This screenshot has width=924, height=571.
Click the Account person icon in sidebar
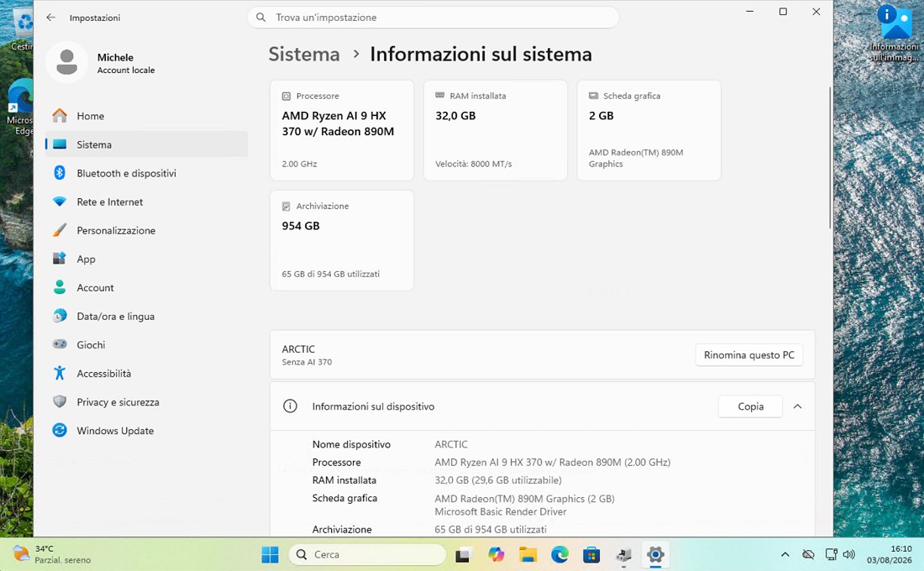click(x=60, y=287)
